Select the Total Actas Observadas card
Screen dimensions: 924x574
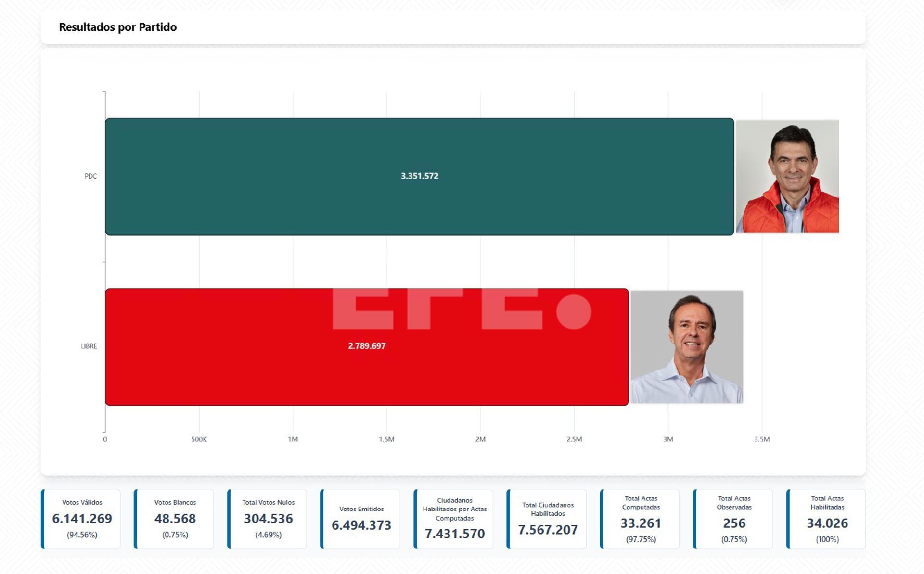click(x=734, y=519)
